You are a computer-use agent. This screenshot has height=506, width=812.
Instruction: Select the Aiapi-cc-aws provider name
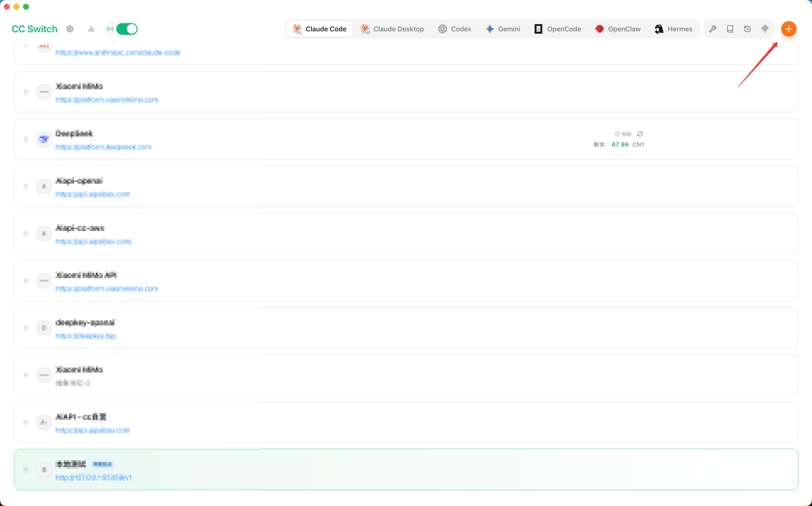80,228
